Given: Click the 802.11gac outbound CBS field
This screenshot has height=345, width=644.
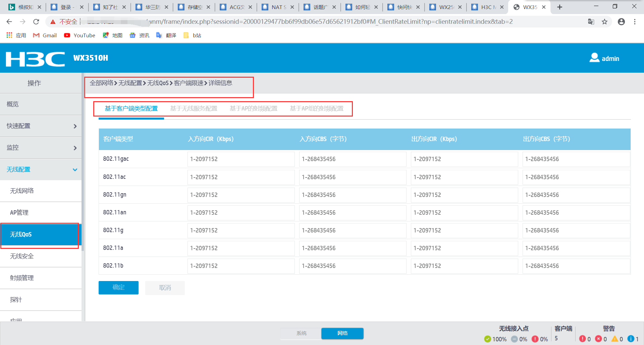Looking at the screenshot, I should [x=576, y=159].
